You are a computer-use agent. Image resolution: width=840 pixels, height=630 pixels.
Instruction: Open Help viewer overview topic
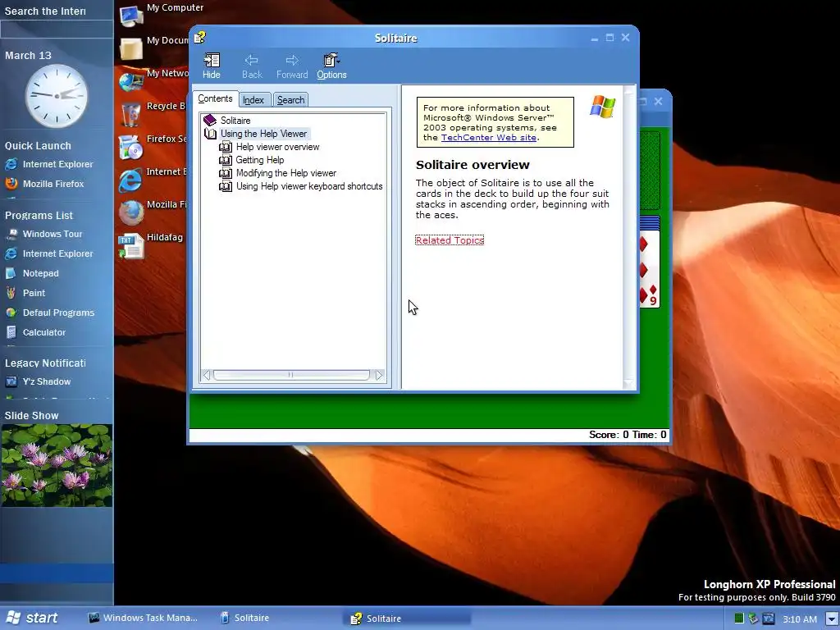(x=277, y=147)
